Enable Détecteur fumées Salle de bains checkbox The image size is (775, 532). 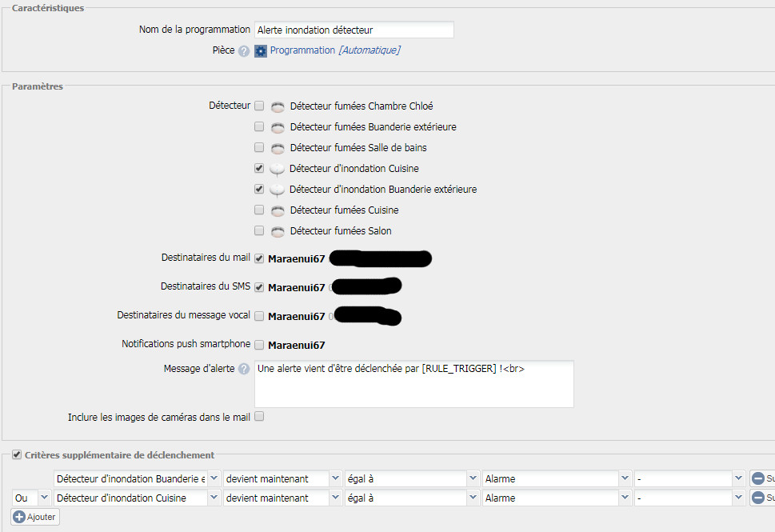tap(259, 147)
